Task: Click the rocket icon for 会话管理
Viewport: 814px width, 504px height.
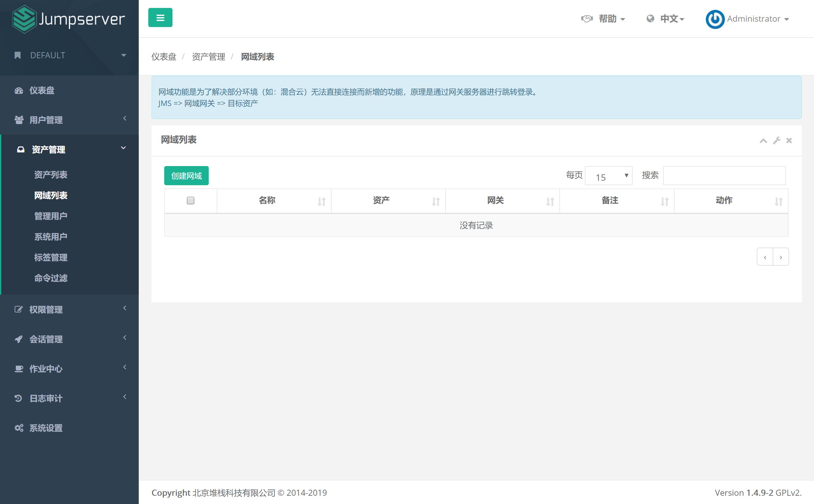Action: coord(19,339)
